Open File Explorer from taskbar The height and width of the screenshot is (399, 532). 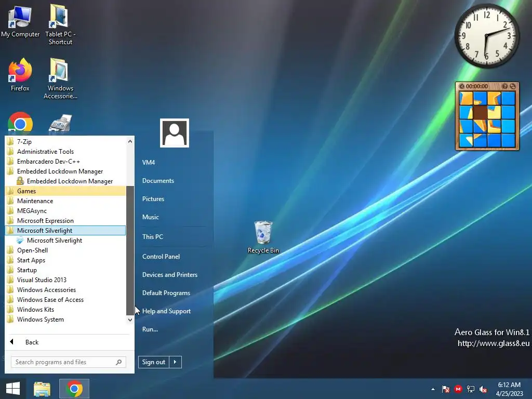pyautogui.click(x=42, y=389)
